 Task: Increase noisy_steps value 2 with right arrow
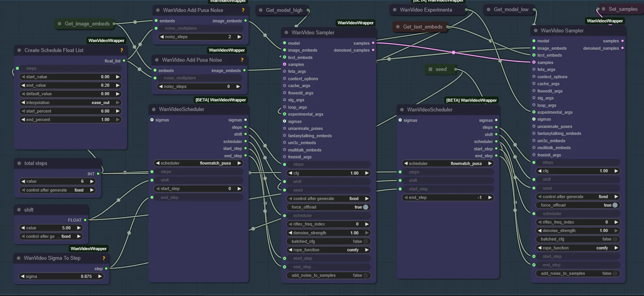point(239,37)
